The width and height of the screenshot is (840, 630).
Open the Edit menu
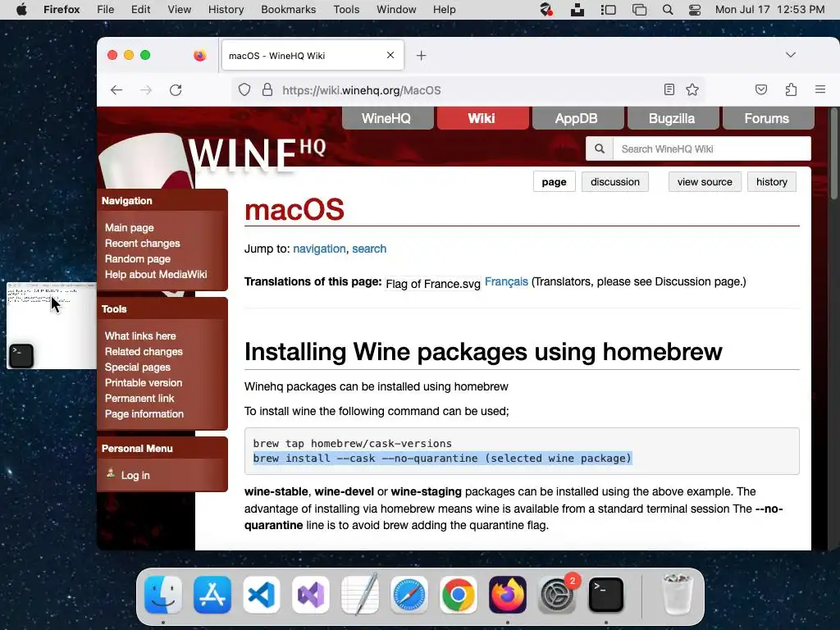coord(140,10)
